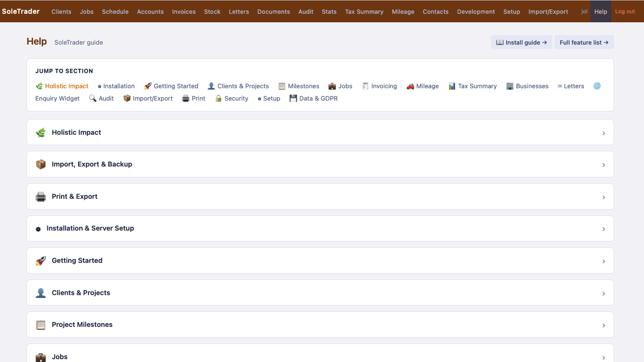This screenshot has width=644, height=362.
Task: Click the receipt icon next to Invoicing link
Action: pos(365,86)
